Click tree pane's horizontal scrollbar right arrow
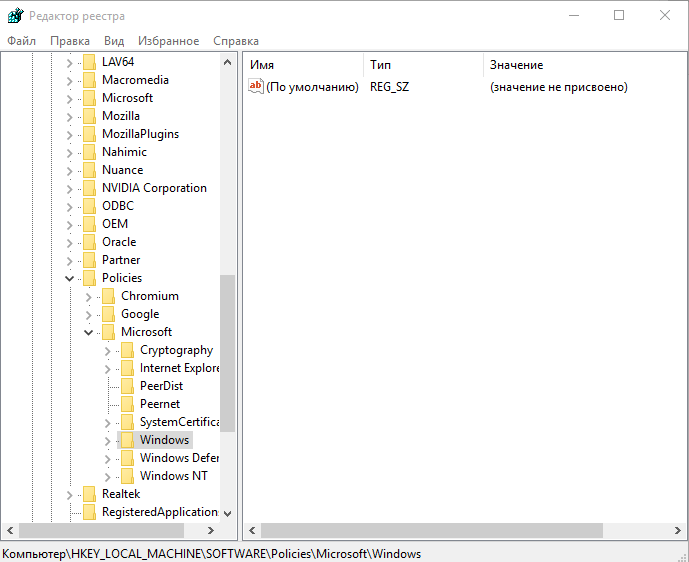This screenshot has height=562, width=689. tap(211, 530)
